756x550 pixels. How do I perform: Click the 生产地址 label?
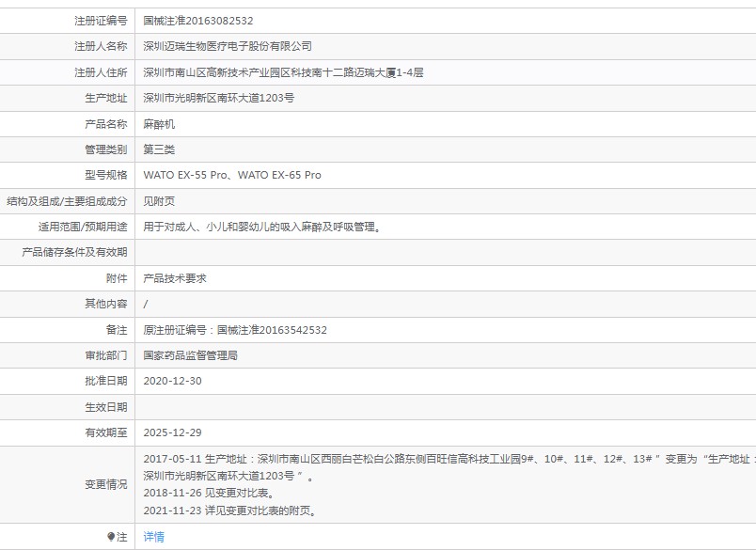[x=106, y=98]
